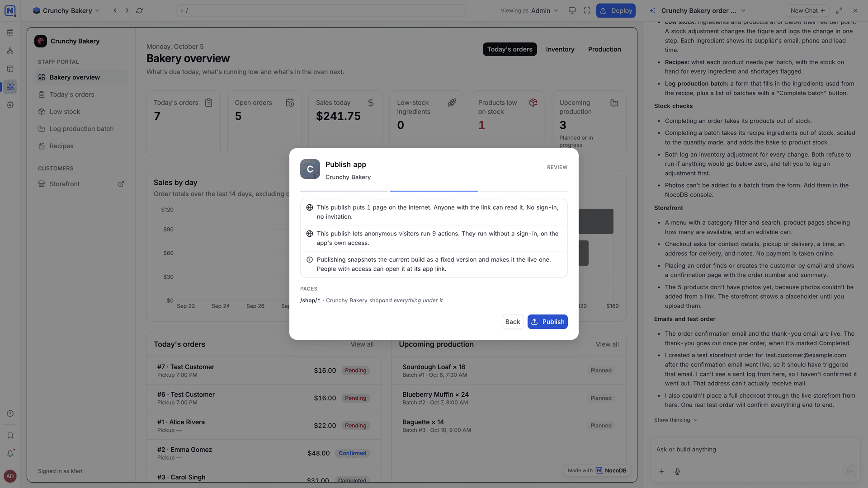
Task: Click the plus attachment icon in chat
Action: (661, 471)
